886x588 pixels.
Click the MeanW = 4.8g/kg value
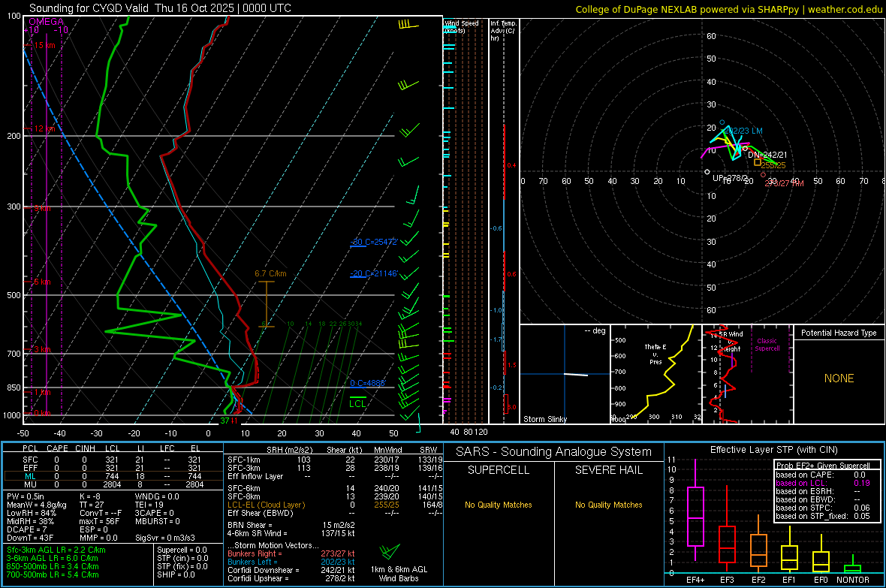[x=37, y=505]
